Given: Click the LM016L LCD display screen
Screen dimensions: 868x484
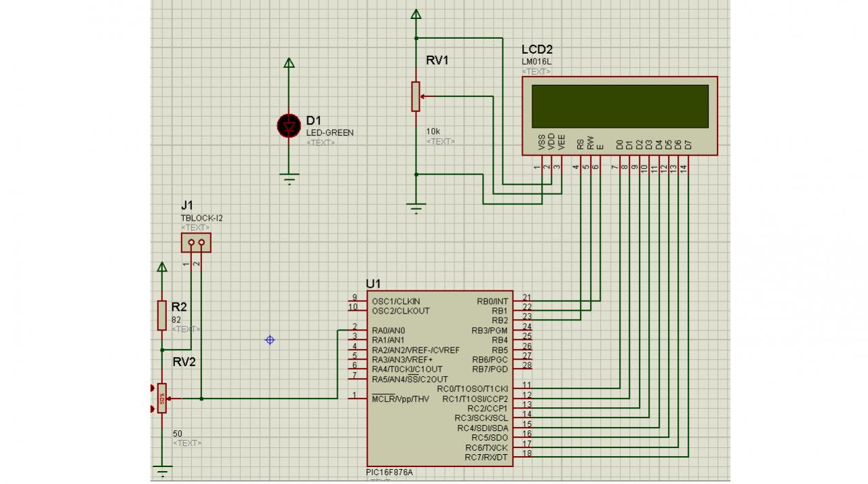Looking at the screenshot, I should tap(620, 106).
